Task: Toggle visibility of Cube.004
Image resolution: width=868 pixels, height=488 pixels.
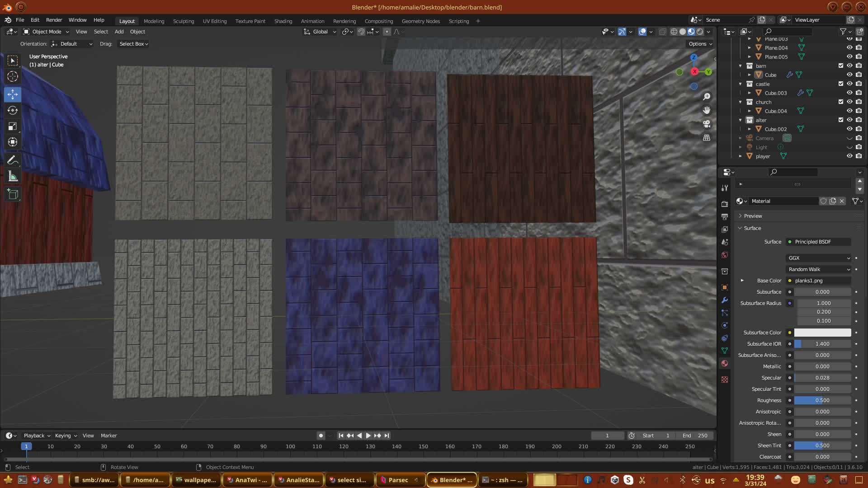Action: [x=849, y=111]
